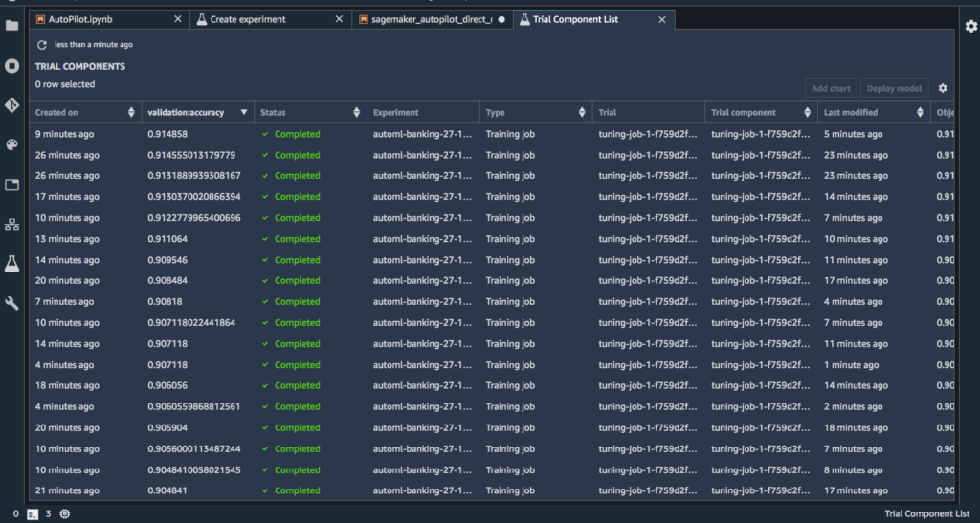
Task: Open the file browser folder icon
Action: (x=11, y=26)
